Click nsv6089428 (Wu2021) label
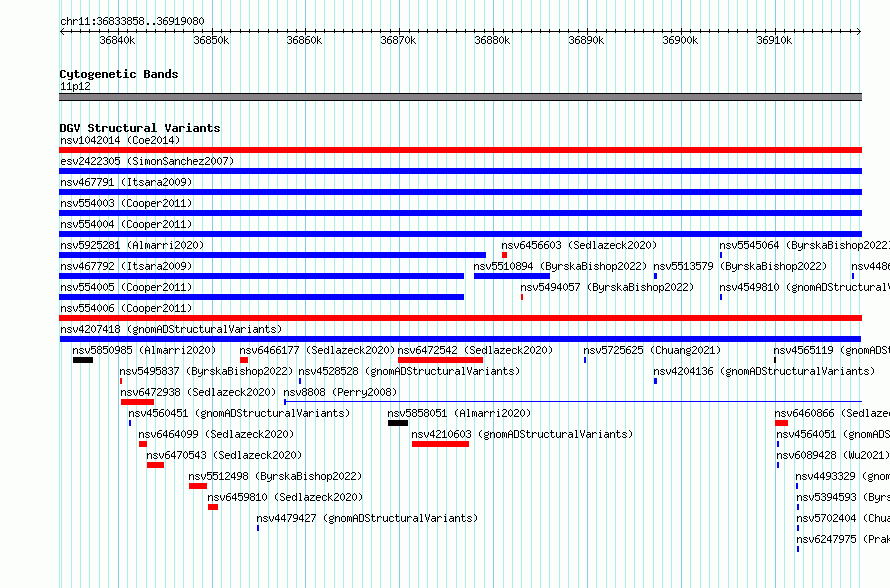Viewport: 890px width, 588px height. (833, 455)
